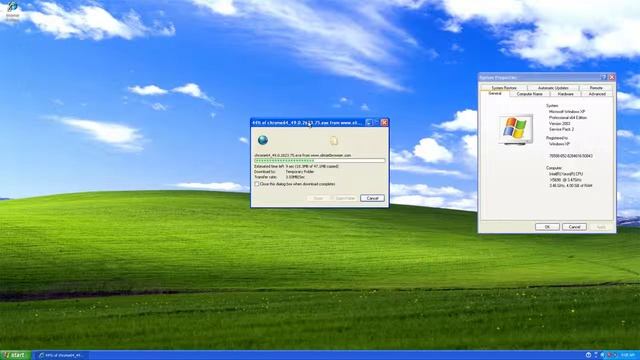The image size is (640, 360).
Task: Click the help question mark in System Properties
Action: tap(604, 77)
